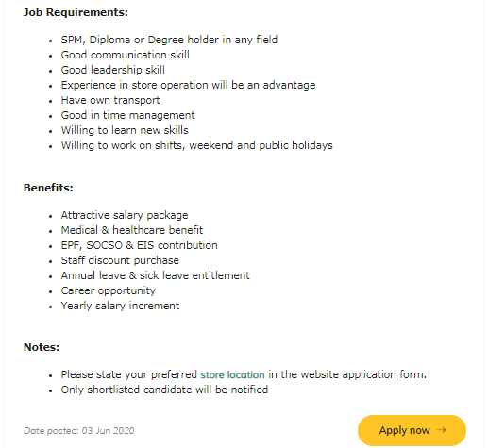Click the Good in time management line

click(x=128, y=115)
